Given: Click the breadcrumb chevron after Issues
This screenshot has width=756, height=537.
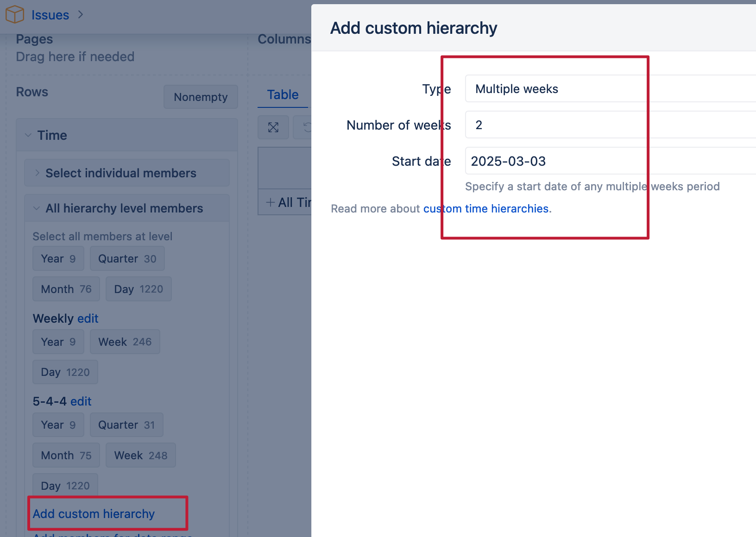Looking at the screenshot, I should 81,15.
